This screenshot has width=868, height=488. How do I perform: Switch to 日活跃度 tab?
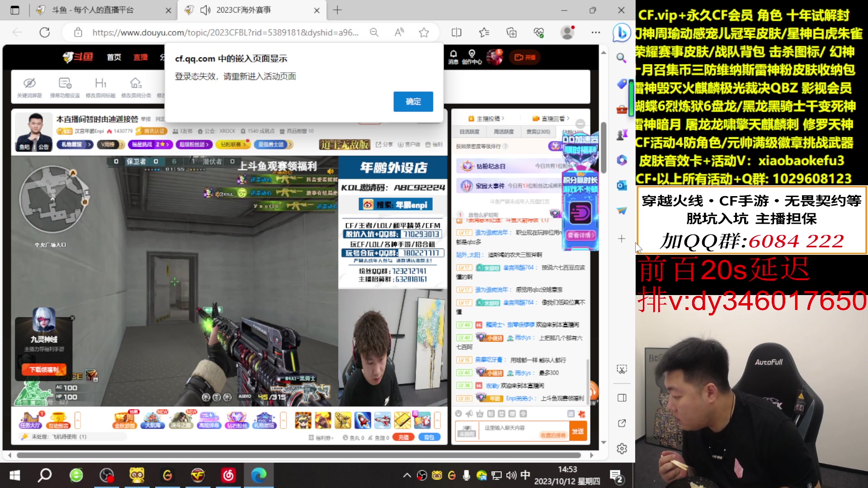coord(469,132)
